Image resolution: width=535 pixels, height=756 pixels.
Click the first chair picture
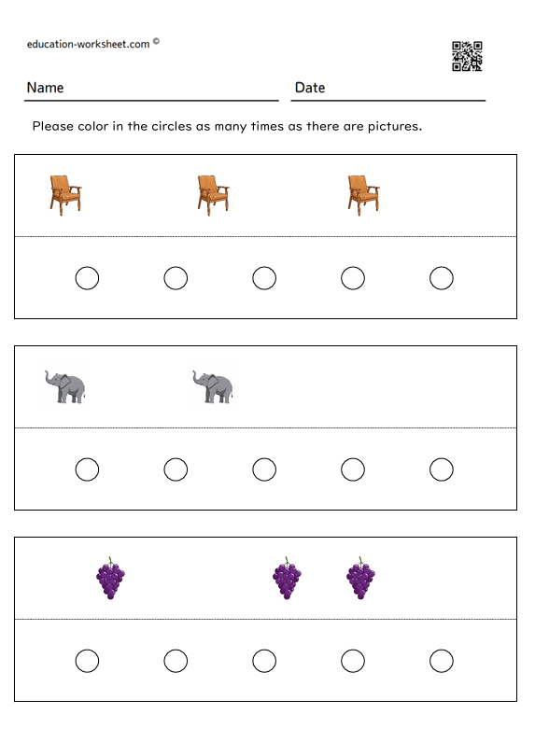pyautogui.click(x=65, y=195)
